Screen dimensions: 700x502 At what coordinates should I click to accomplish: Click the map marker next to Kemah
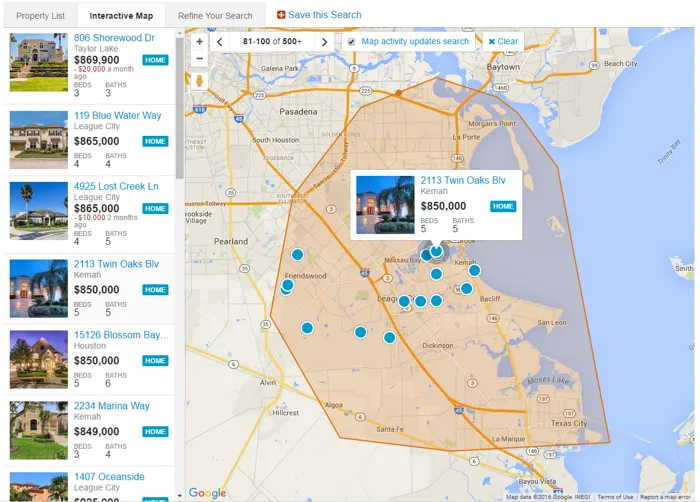(475, 270)
